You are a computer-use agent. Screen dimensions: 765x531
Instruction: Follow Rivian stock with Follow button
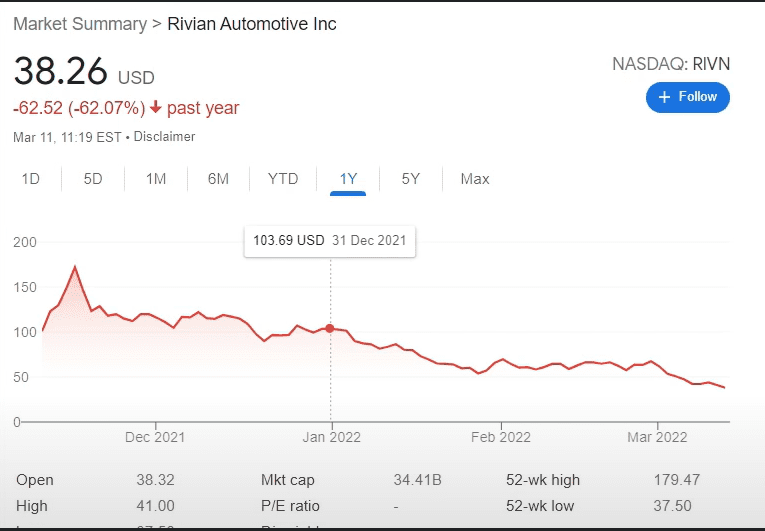(688, 97)
